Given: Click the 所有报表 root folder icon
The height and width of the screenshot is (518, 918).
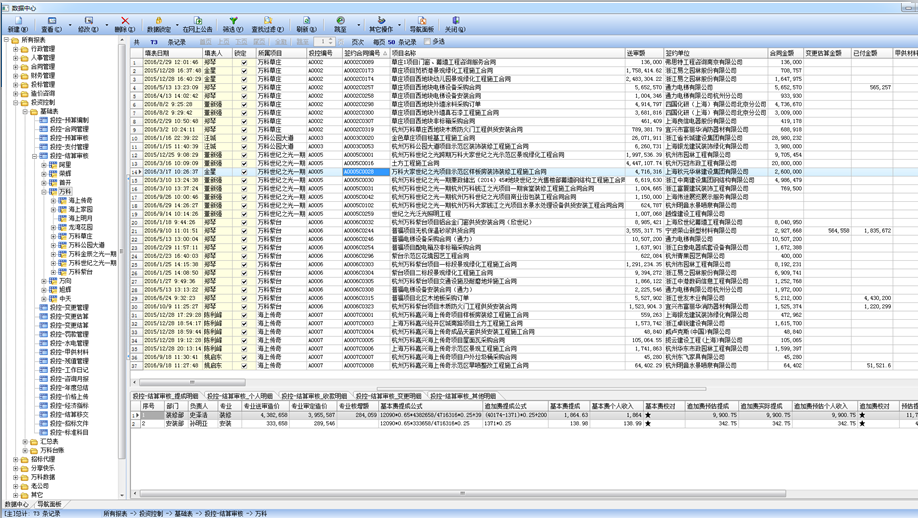Looking at the screenshot, I should (x=15, y=40).
